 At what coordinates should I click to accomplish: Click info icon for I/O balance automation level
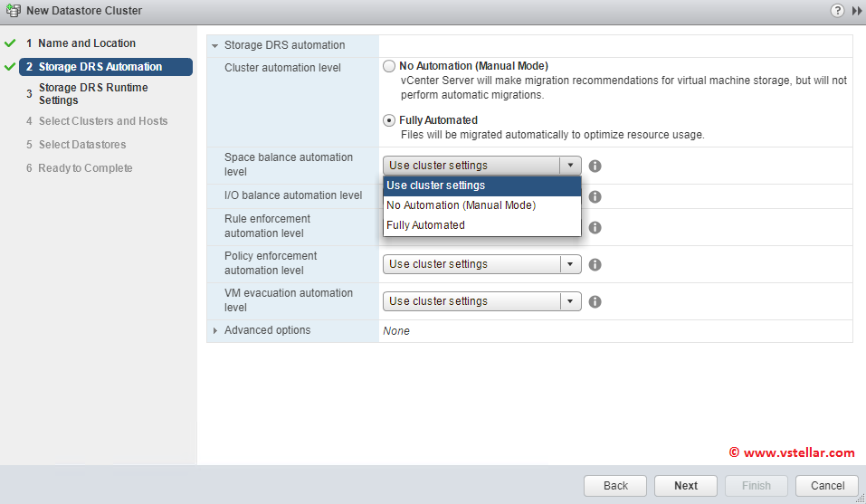(x=595, y=196)
